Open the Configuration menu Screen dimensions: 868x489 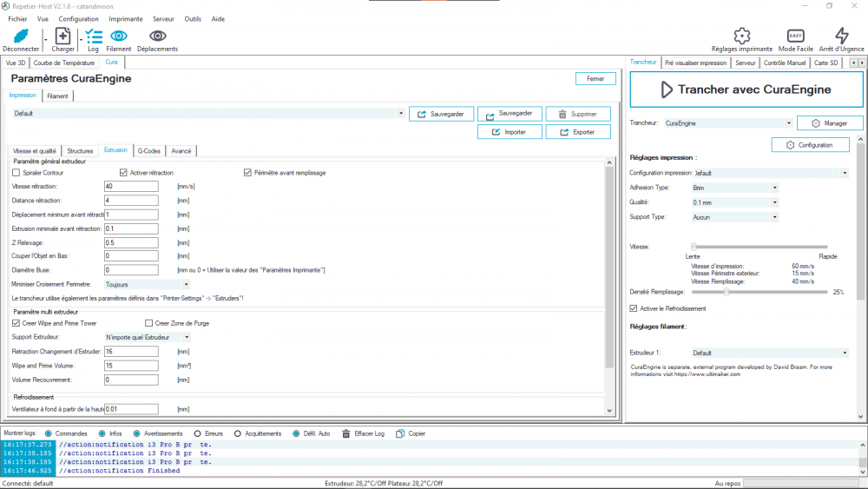pyautogui.click(x=79, y=19)
